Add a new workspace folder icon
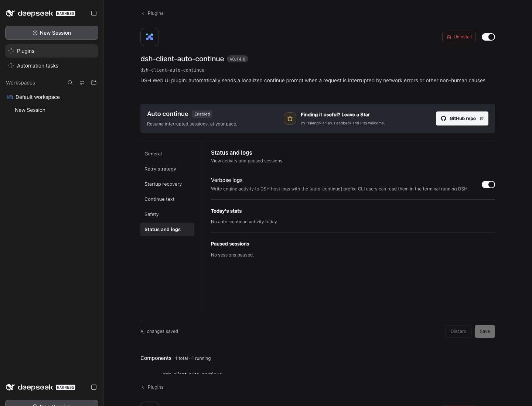This screenshot has width=532, height=406. click(x=94, y=83)
